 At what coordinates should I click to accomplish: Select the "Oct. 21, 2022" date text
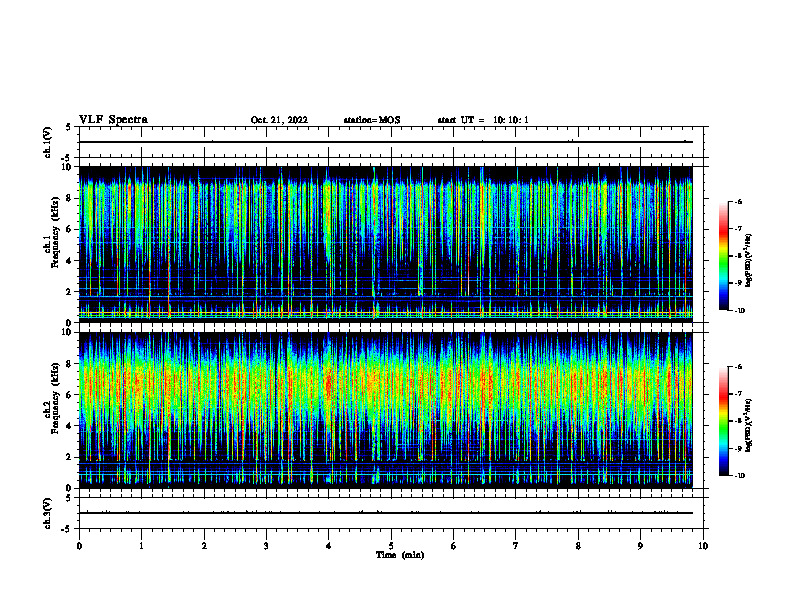(x=279, y=120)
